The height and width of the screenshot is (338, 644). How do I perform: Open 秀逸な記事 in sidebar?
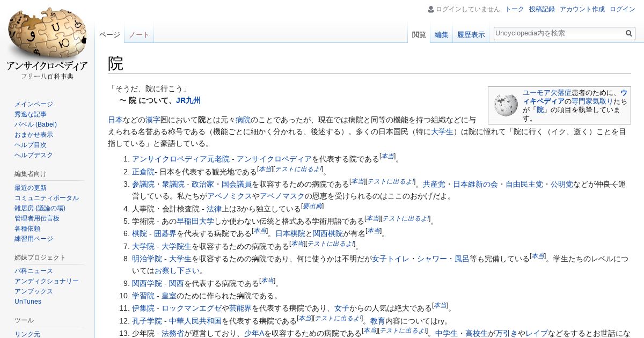(31, 114)
